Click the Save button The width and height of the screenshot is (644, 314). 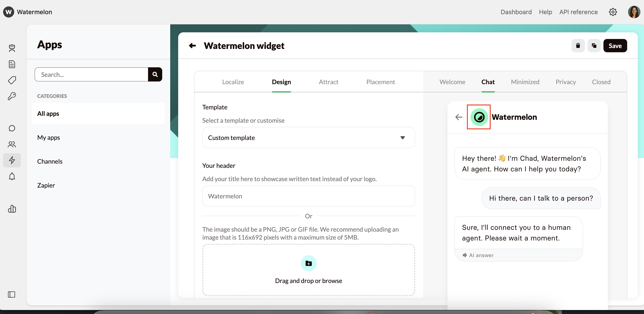coord(615,46)
